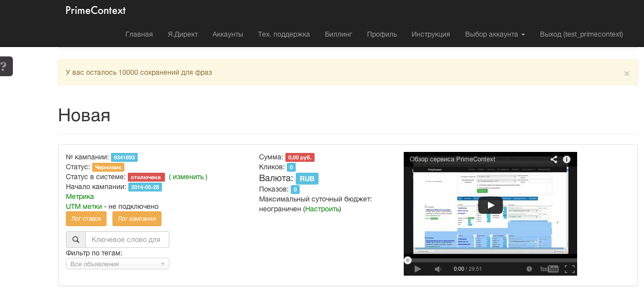The width and height of the screenshot is (644, 289).
Task: Click the 0,00 руб. sum badge
Action: click(300, 157)
